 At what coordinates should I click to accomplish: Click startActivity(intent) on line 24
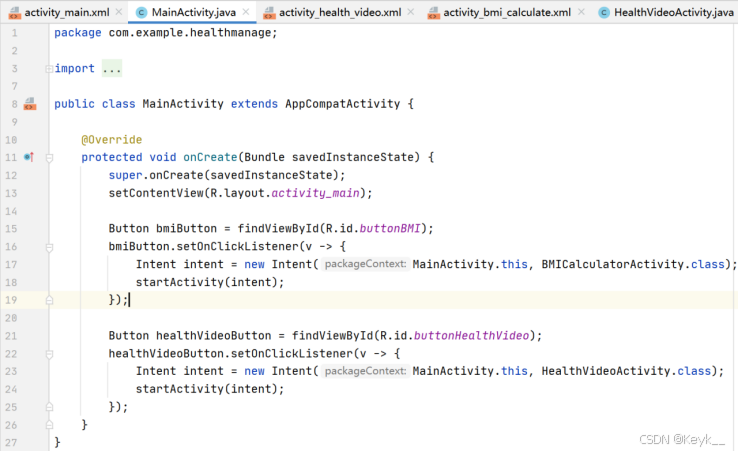210,389
